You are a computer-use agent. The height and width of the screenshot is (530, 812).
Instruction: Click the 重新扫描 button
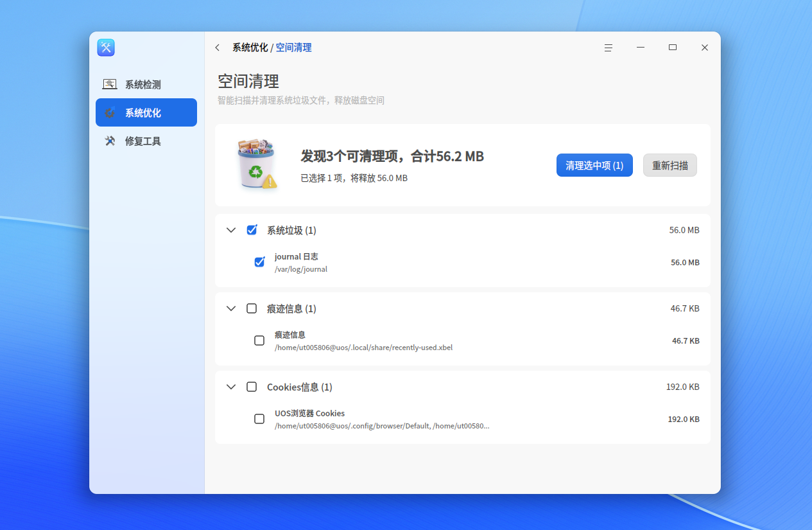(670, 165)
